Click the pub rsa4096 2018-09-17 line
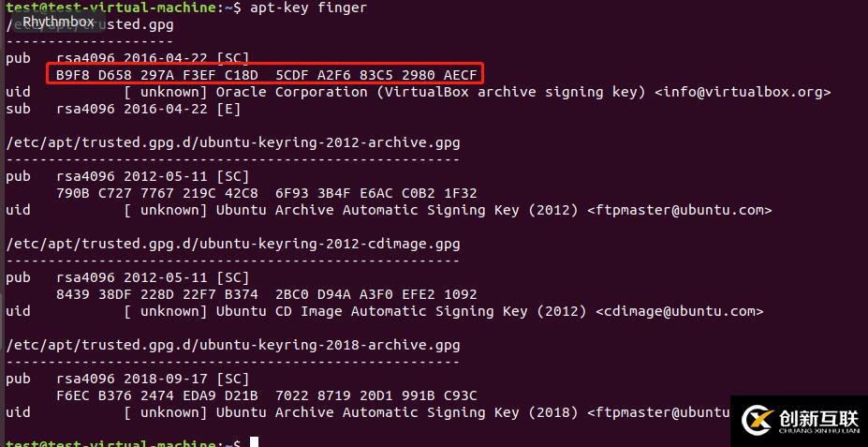This screenshot has height=447, width=868. click(127, 379)
